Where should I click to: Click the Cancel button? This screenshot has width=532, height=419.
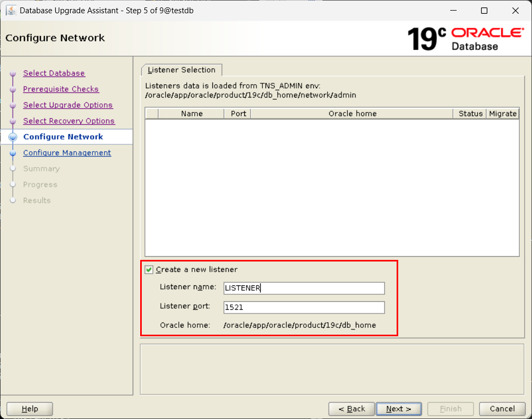pyautogui.click(x=502, y=409)
